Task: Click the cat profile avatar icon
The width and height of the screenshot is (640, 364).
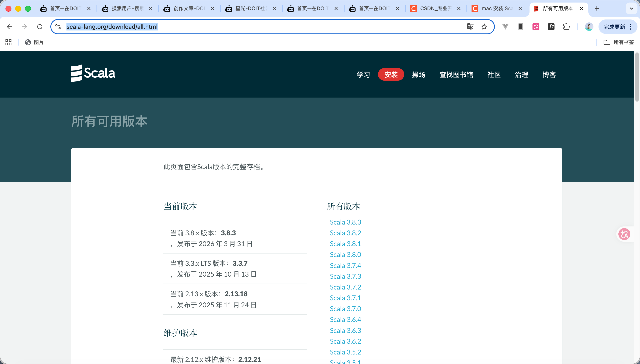Action: pos(589,26)
